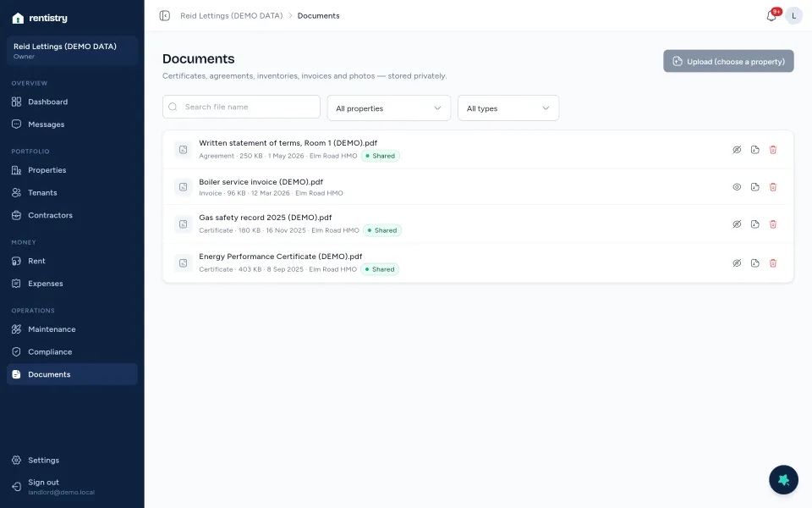
Task: Click Boiler service invoice (DEMO).pdf name
Action: (261, 182)
